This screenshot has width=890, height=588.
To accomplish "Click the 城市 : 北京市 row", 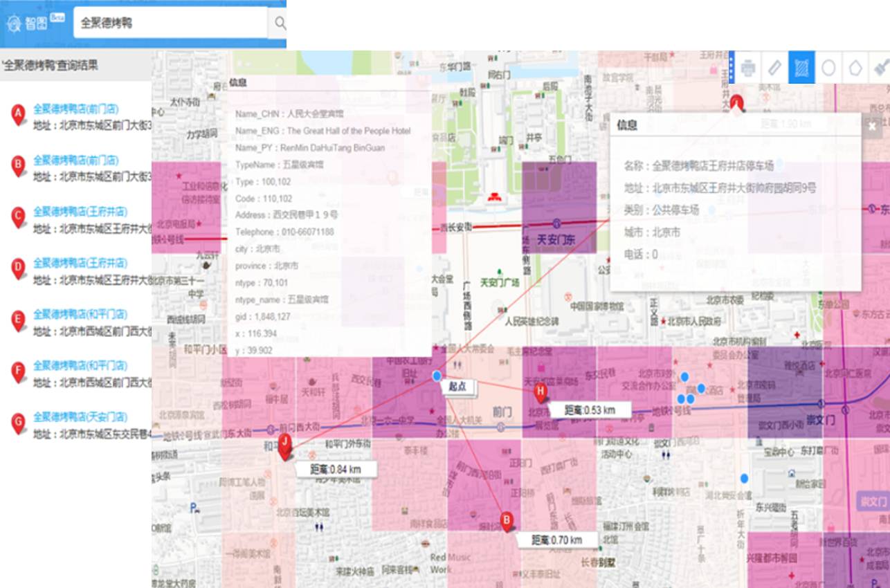I will (x=652, y=232).
